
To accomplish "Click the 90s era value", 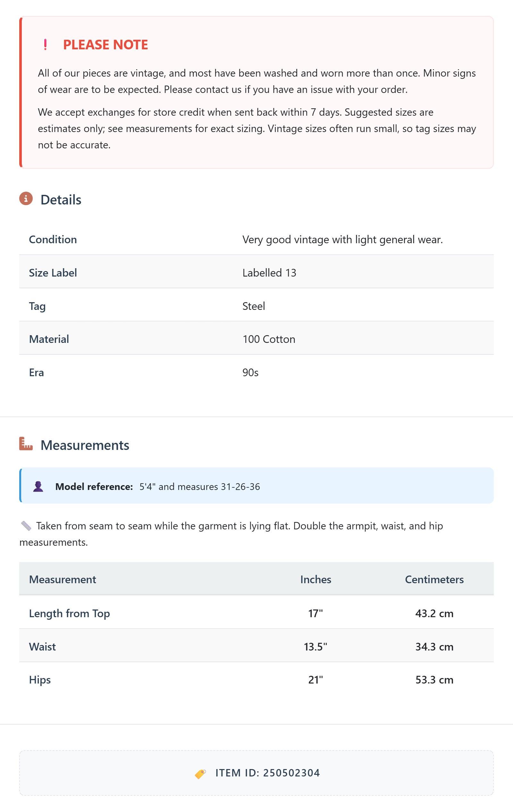I will click(250, 373).
